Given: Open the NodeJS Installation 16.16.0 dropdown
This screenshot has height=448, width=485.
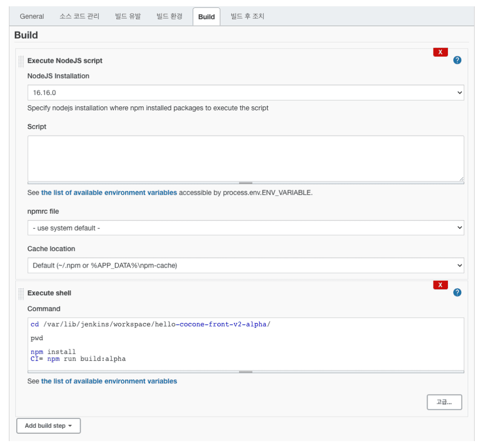Looking at the screenshot, I should (245, 92).
